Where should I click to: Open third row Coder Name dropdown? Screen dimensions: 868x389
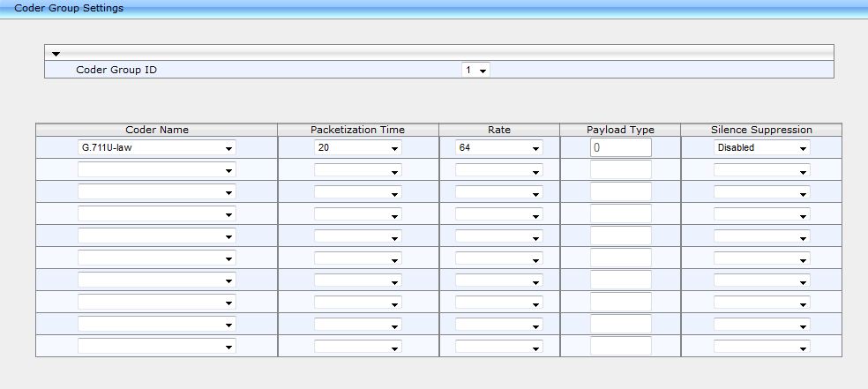coord(156,192)
